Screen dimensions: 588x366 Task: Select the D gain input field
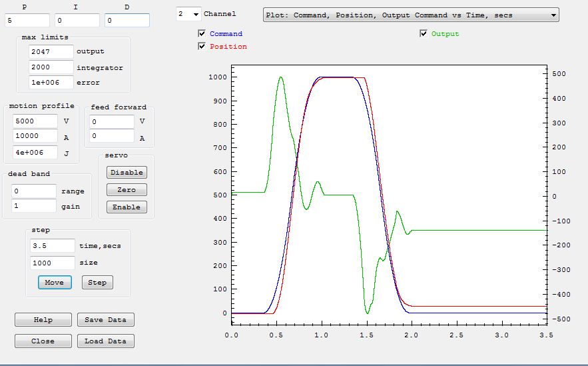pos(127,21)
